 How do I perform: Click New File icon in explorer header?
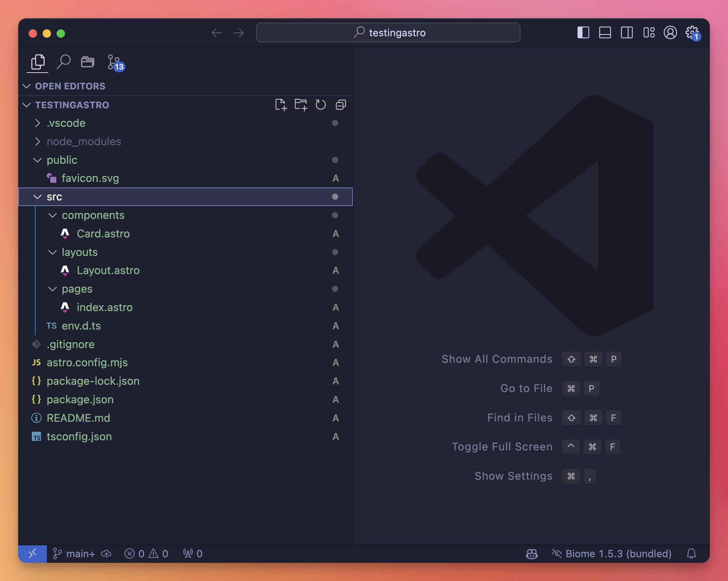pos(281,105)
